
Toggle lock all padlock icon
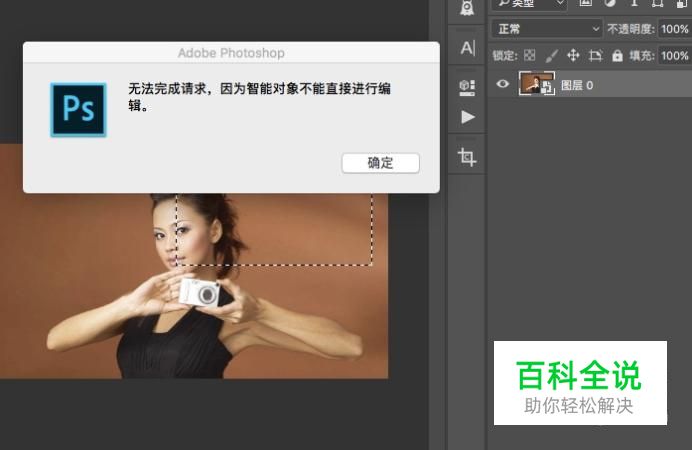click(x=617, y=56)
